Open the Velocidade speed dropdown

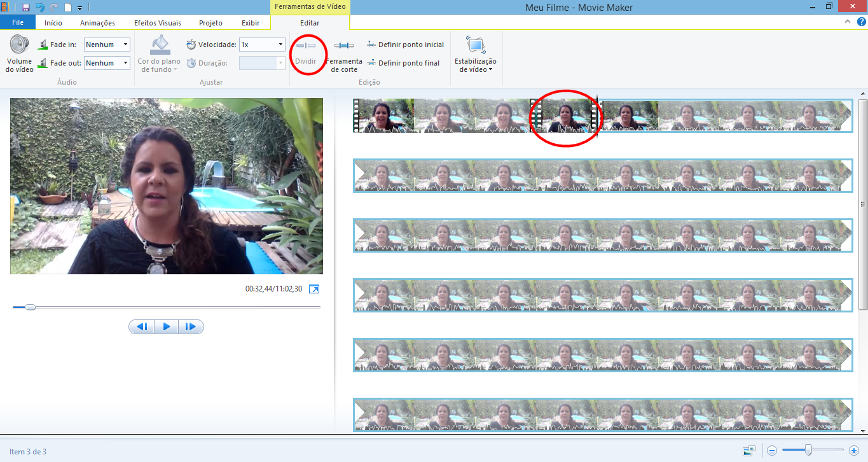point(280,44)
